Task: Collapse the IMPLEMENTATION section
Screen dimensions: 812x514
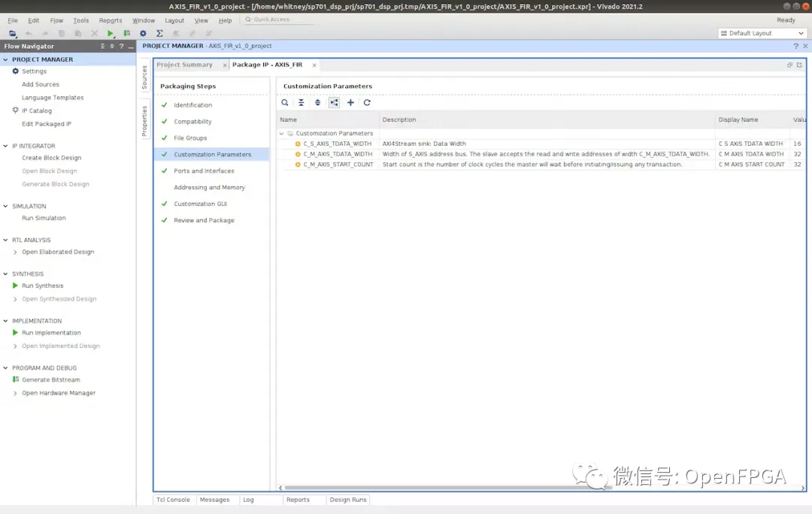Action: pos(6,321)
